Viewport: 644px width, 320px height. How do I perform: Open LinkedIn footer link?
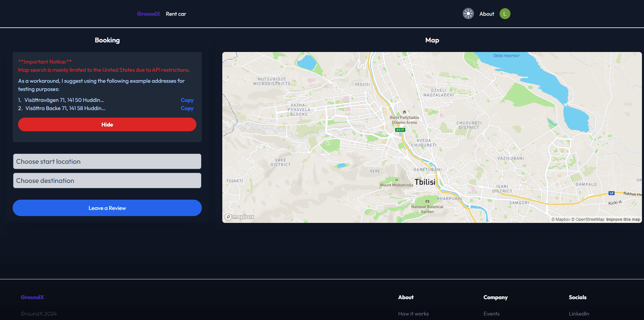(x=579, y=314)
